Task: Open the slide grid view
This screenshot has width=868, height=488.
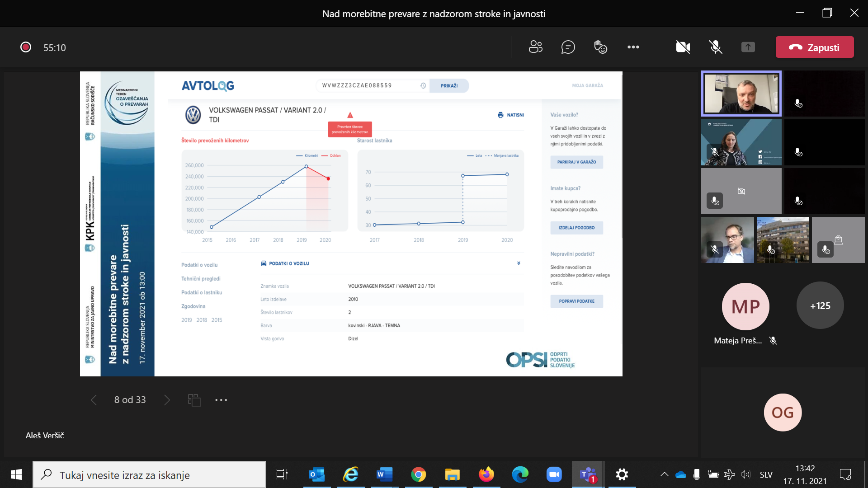Action: pos(194,400)
